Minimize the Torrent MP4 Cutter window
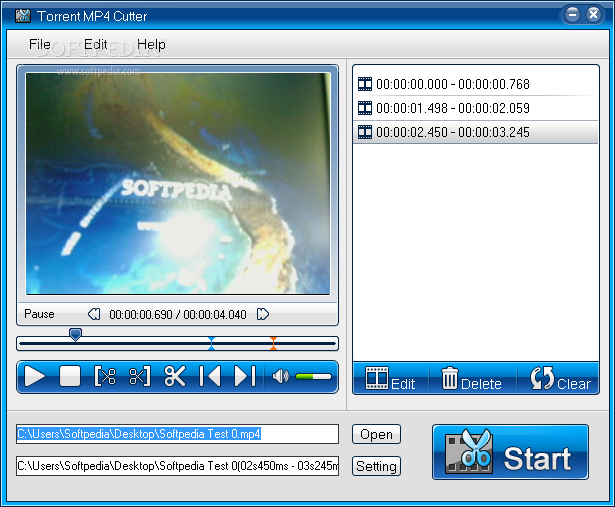The width and height of the screenshot is (615, 507). pos(572,15)
